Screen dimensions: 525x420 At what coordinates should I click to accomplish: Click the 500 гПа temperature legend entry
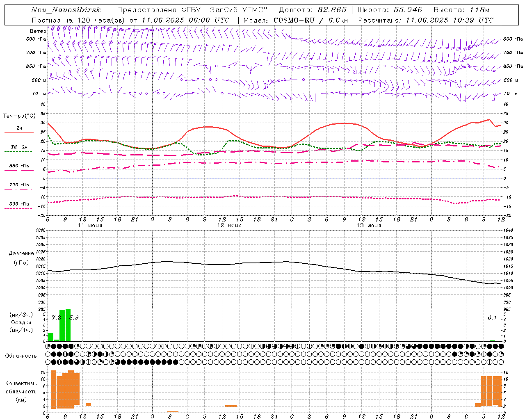pyautogui.click(x=19, y=204)
